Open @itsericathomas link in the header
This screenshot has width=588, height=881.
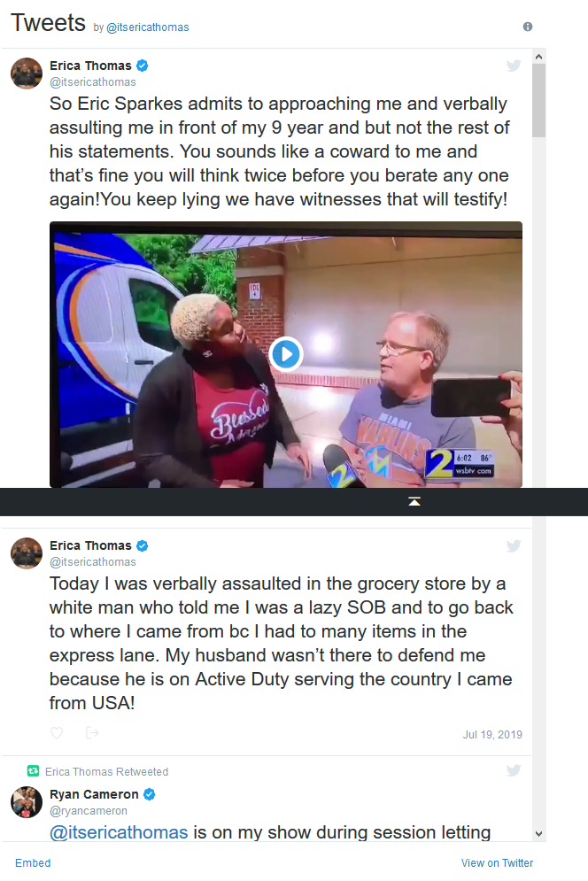pos(147,27)
